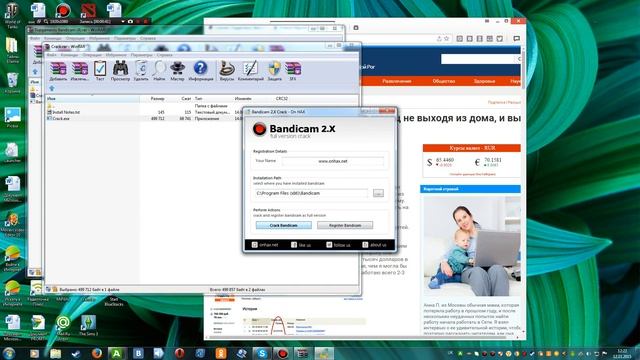
Task: Click the browse button beside the installation path
Action: click(x=378, y=193)
